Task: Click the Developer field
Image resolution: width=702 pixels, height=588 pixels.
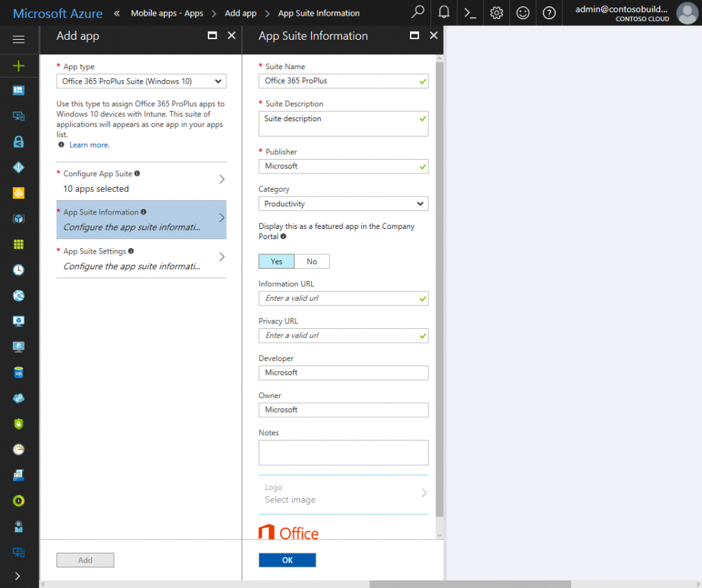Action: (x=343, y=373)
